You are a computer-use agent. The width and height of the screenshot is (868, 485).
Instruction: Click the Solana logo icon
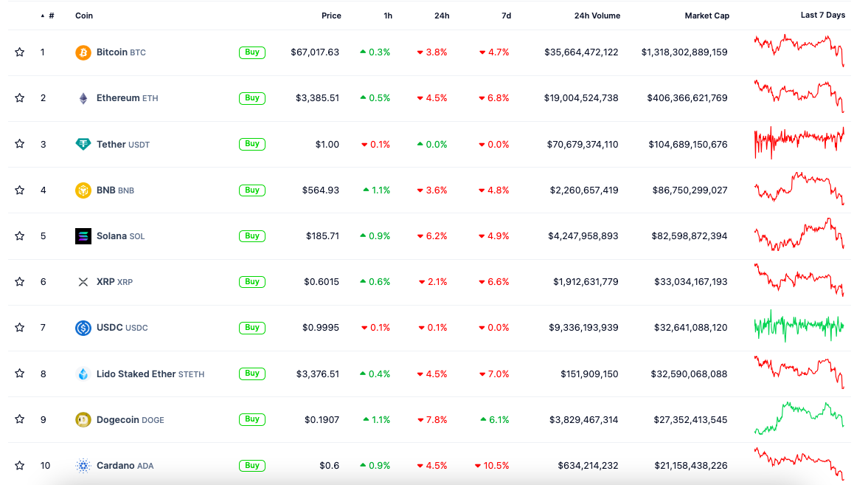click(x=83, y=236)
